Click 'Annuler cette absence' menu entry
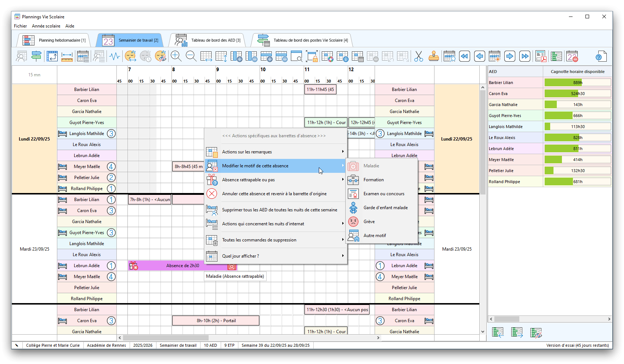The width and height of the screenshot is (624, 364). point(274,194)
